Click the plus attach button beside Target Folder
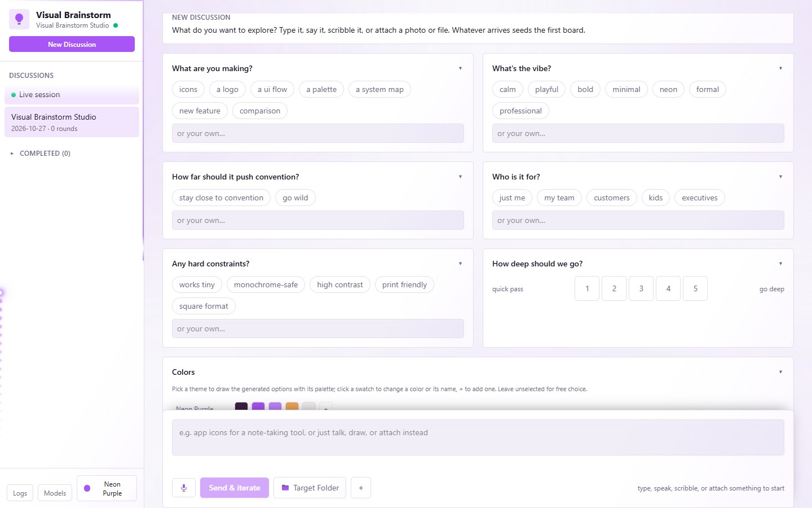The height and width of the screenshot is (508, 812). click(361, 488)
